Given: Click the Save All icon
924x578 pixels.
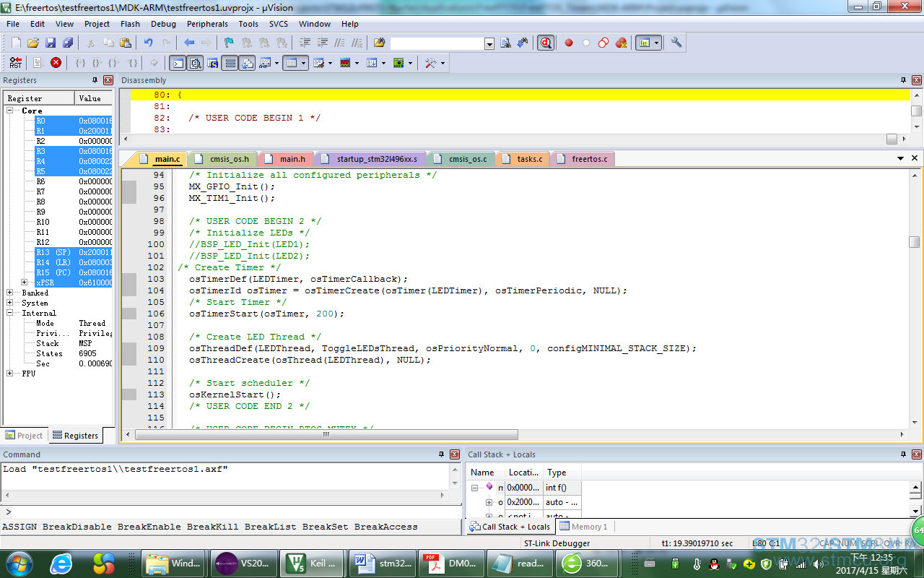Looking at the screenshot, I should click(68, 43).
